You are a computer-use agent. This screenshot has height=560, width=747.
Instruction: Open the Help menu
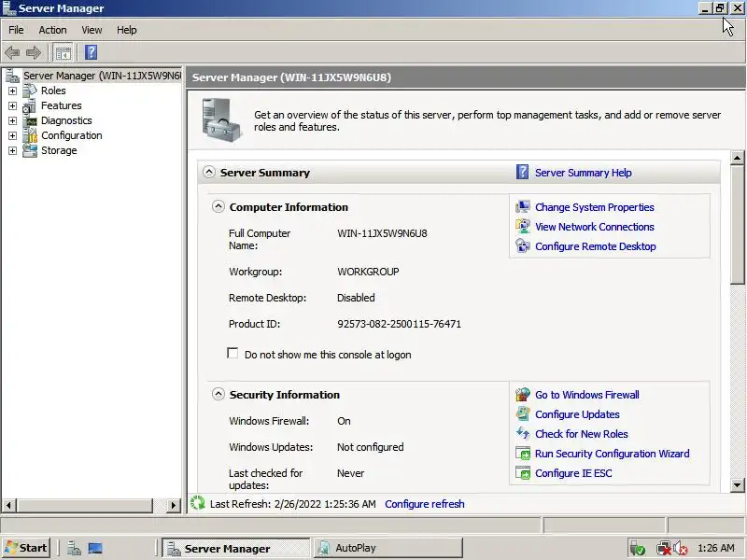[x=127, y=30]
